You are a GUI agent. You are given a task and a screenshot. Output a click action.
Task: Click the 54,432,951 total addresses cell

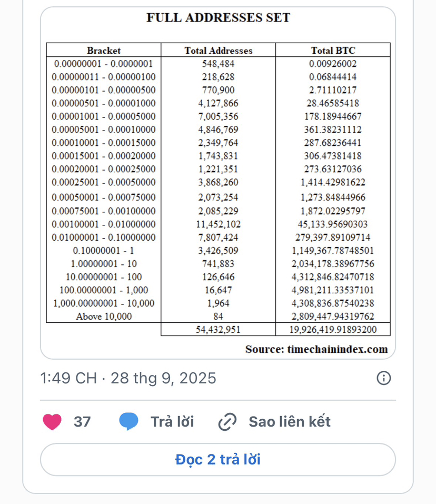click(x=218, y=330)
